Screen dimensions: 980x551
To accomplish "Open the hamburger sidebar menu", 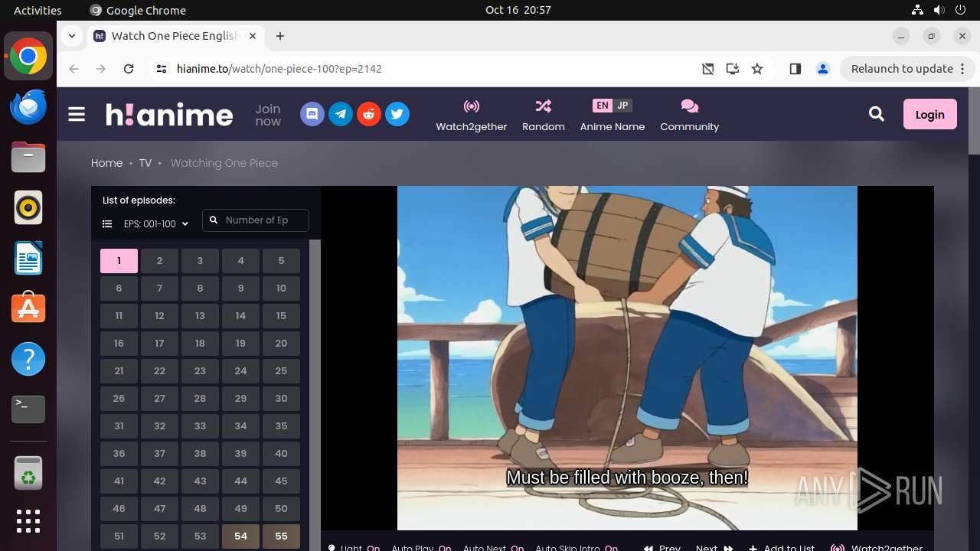I will click(x=77, y=114).
